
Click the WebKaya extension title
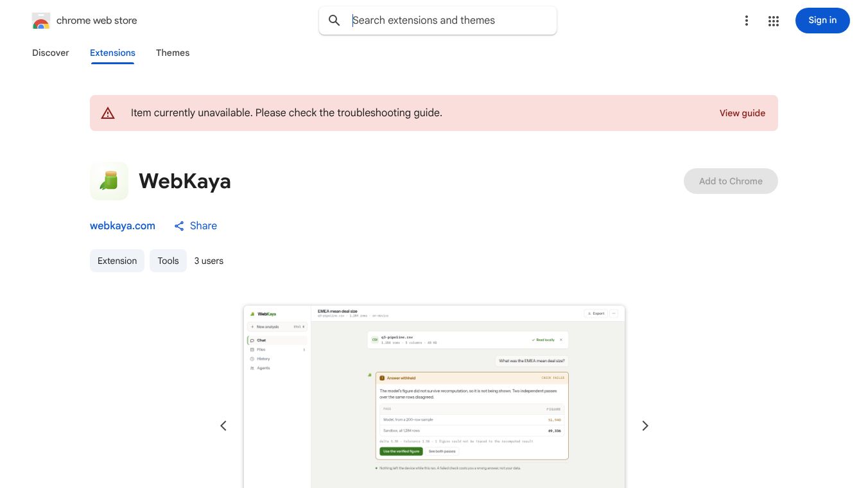tap(185, 181)
